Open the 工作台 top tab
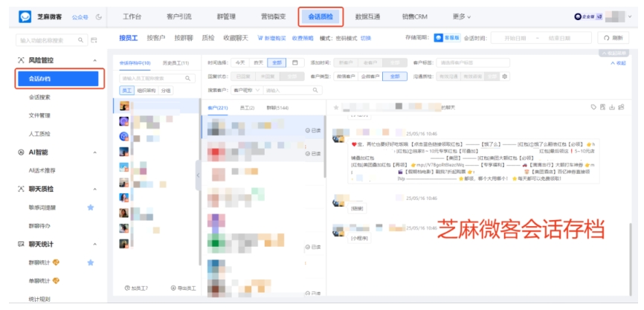This screenshot has width=644, height=310. click(132, 17)
